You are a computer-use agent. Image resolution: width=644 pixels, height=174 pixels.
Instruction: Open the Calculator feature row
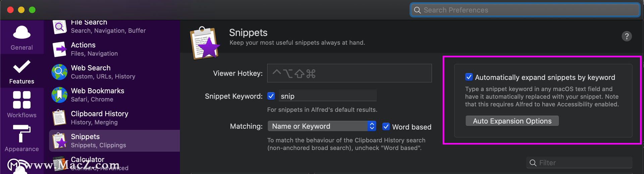coord(114,163)
